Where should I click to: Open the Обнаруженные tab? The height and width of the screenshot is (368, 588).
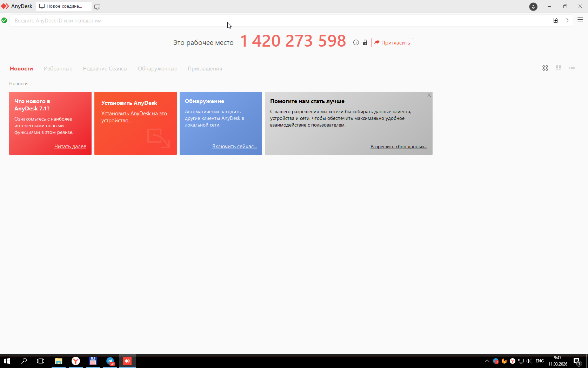tap(158, 68)
